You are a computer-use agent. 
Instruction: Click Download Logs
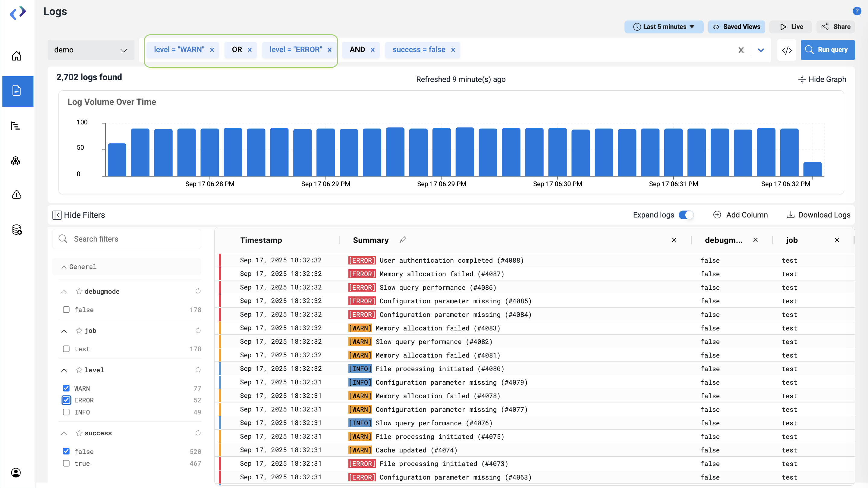[x=818, y=215]
